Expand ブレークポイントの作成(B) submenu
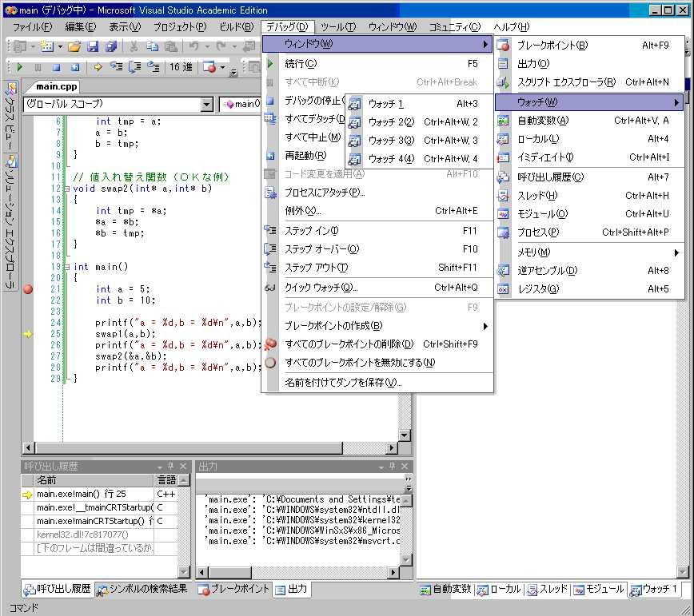The width and height of the screenshot is (694, 616). tap(377, 326)
